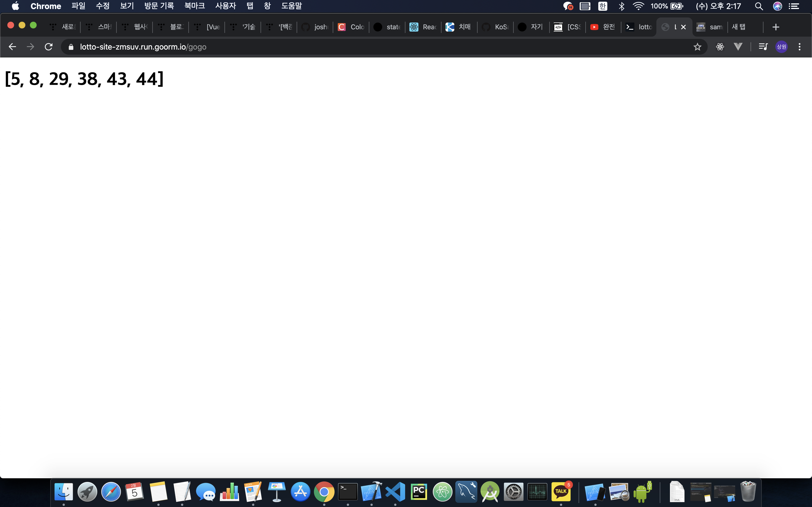The image size is (812, 507).
Task: Open the Vue devtools extension icon
Action: coord(738,46)
